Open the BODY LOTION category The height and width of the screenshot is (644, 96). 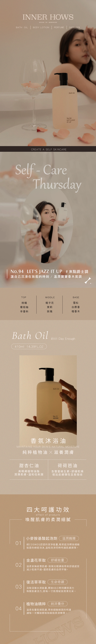(x=41, y=27)
